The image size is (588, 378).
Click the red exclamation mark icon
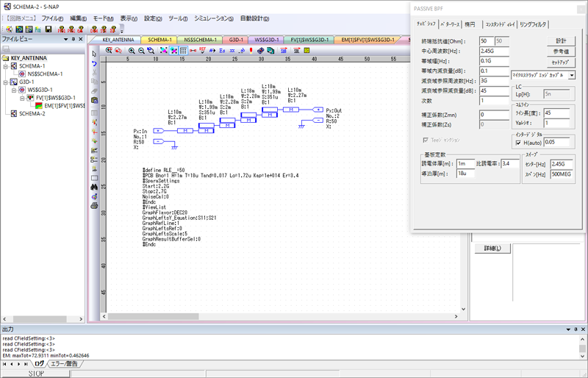[x=251, y=51]
